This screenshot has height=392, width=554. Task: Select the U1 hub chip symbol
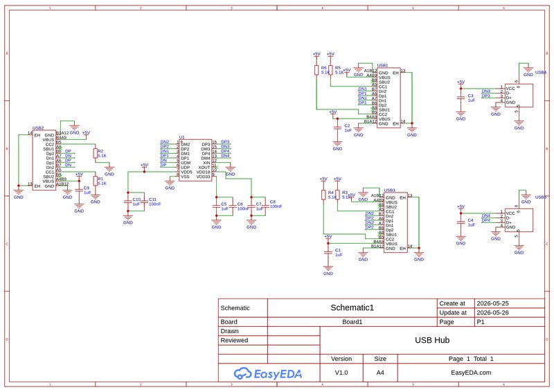click(195, 160)
